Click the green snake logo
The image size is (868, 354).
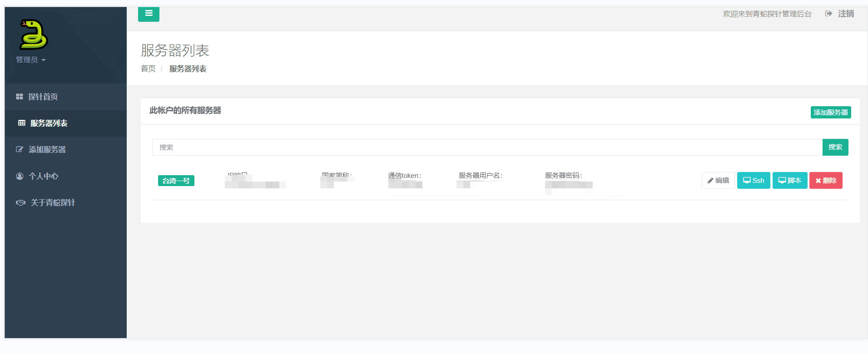34,34
